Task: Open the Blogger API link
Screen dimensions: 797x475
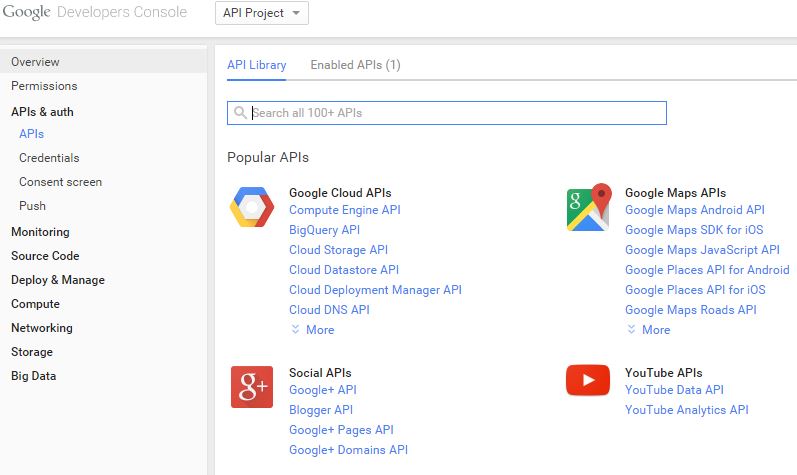Action: click(321, 410)
